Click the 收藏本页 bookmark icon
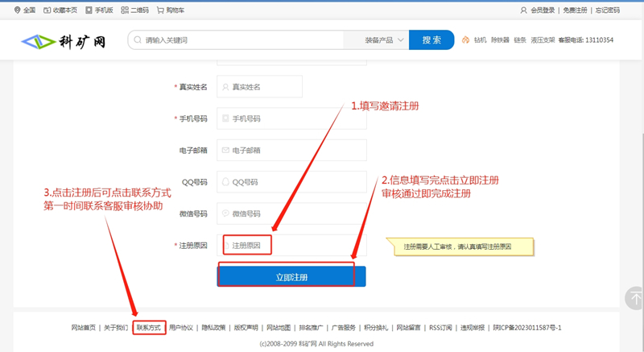Viewport: 644px width, 352px height. 46,10
